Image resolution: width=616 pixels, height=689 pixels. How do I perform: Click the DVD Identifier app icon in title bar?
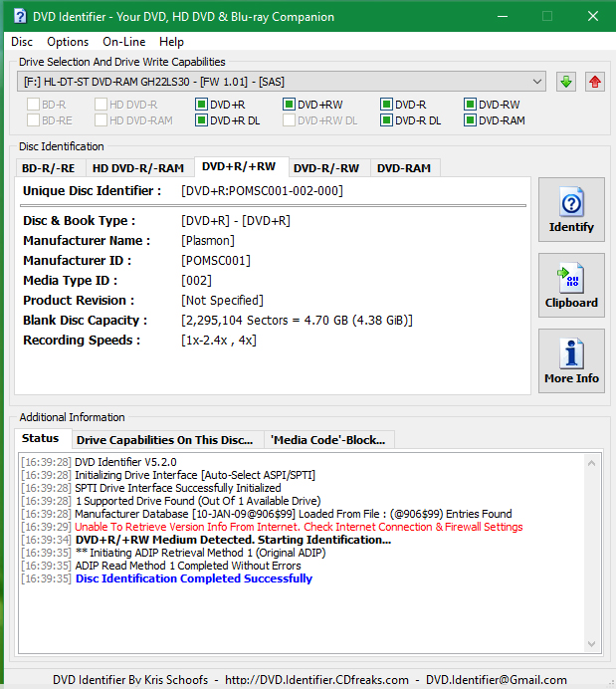click(20, 17)
